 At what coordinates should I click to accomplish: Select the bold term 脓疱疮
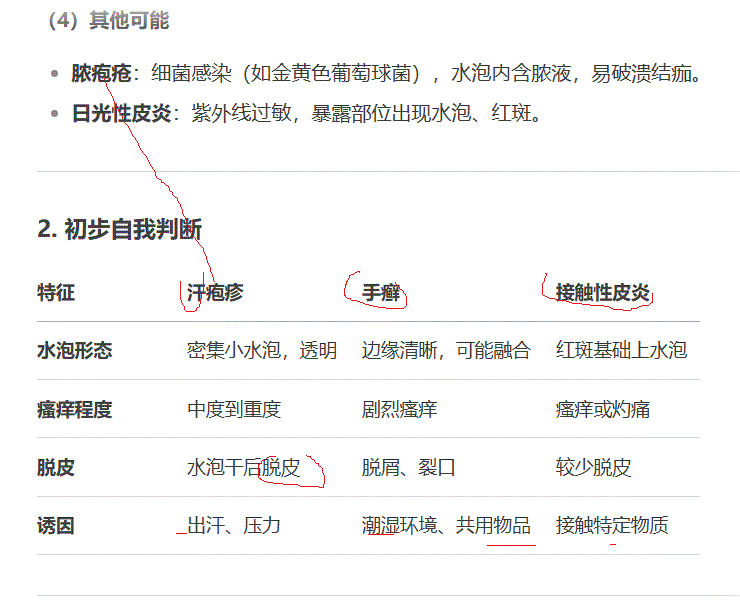[100, 74]
